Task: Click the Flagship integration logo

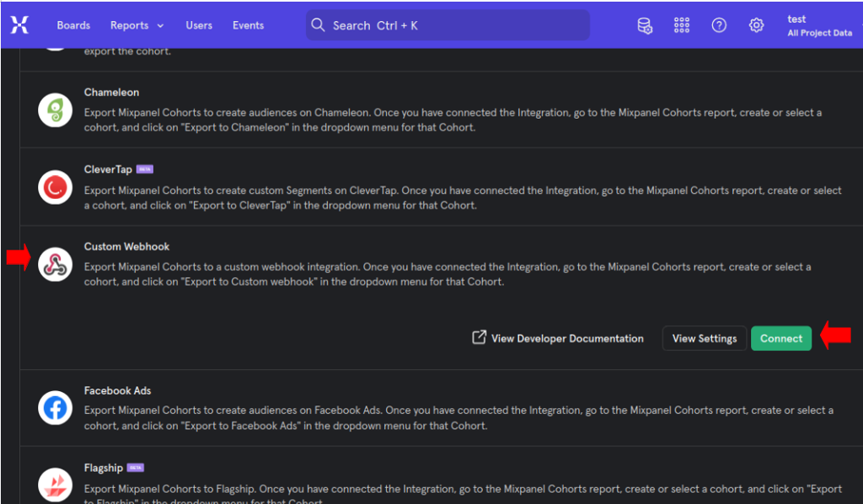Action: coord(55,485)
